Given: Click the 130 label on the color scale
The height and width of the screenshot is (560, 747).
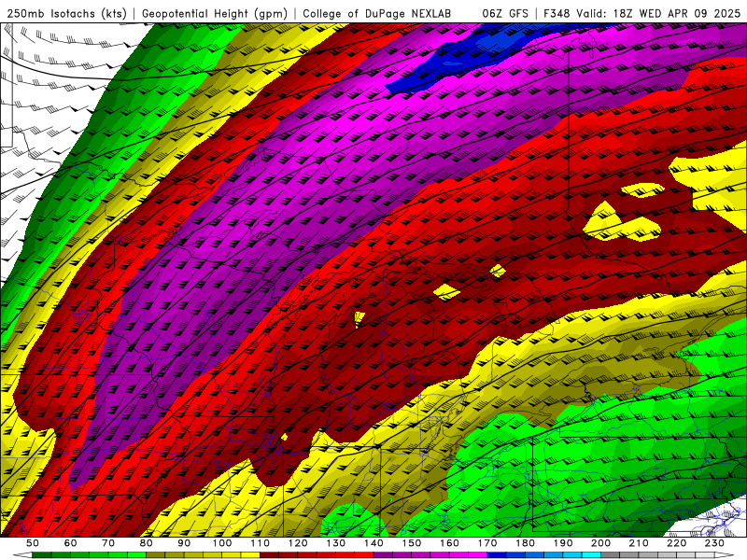Looking at the screenshot, I should [x=336, y=543].
